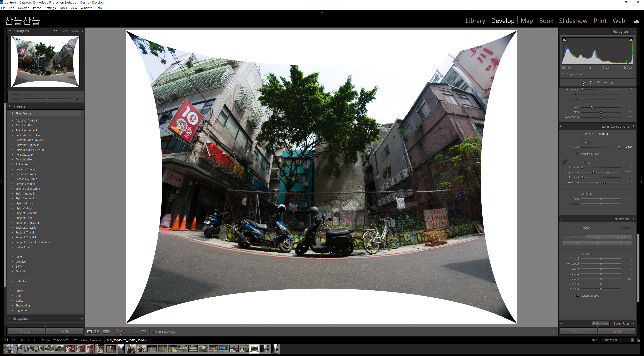The height and width of the screenshot is (356, 644).
Task: Enable the Soft Proofing checkbox
Action: pos(152,332)
